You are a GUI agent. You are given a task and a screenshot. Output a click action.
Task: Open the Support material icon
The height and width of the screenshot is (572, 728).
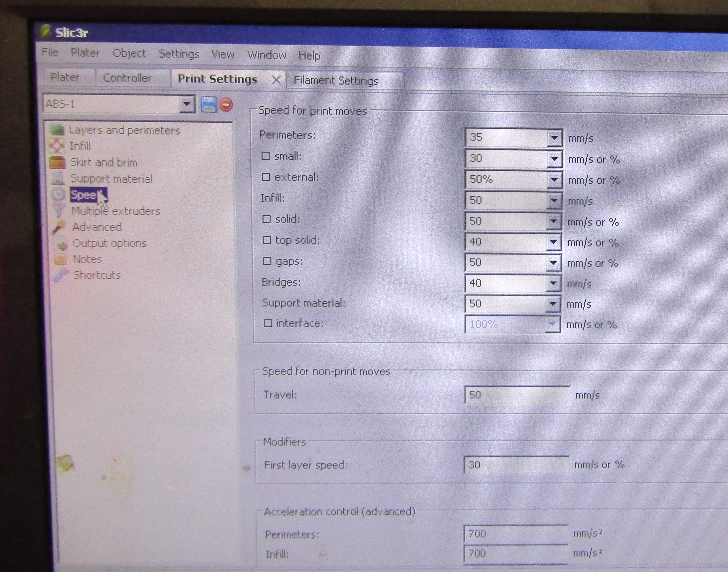58,178
